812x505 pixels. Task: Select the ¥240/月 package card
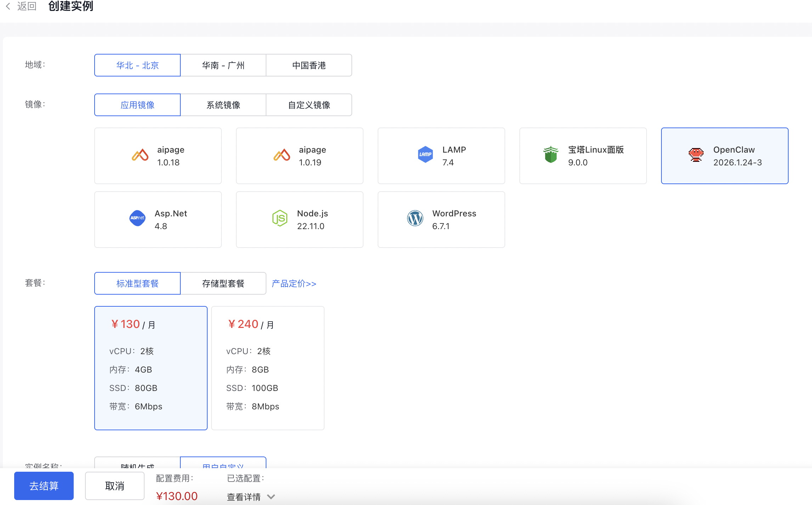coord(268,368)
